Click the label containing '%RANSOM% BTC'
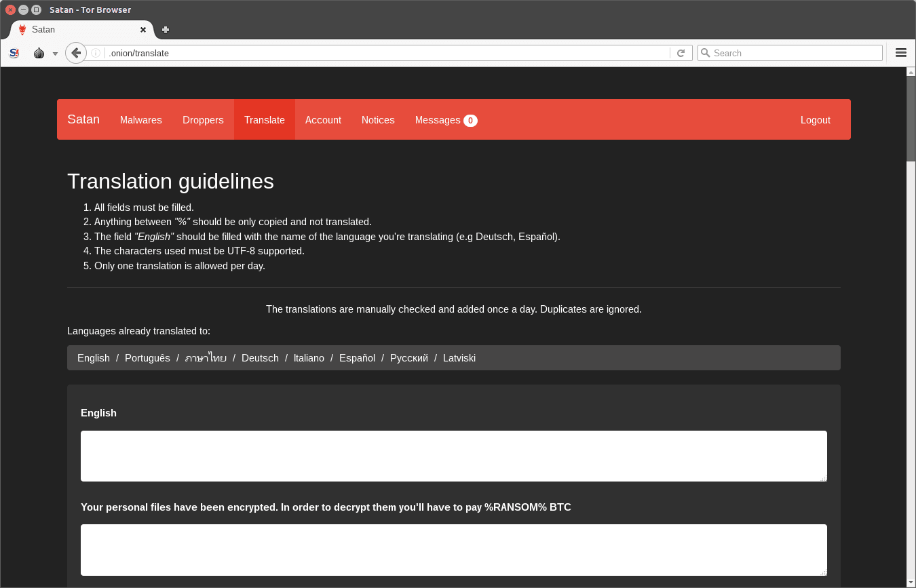The height and width of the screenshot is (588, 916). click(x=326, y=507)
